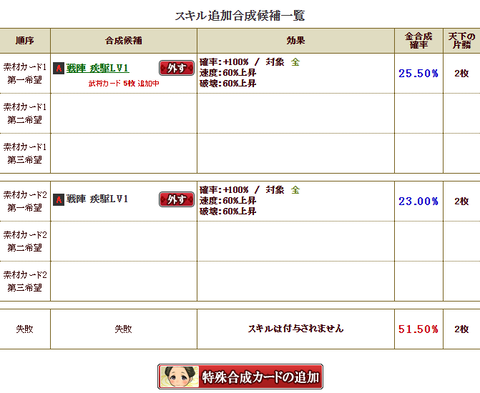Click skill type icon beside 素材カード1 疾駆LV1
480x393 pixels.
pos(59,68)
